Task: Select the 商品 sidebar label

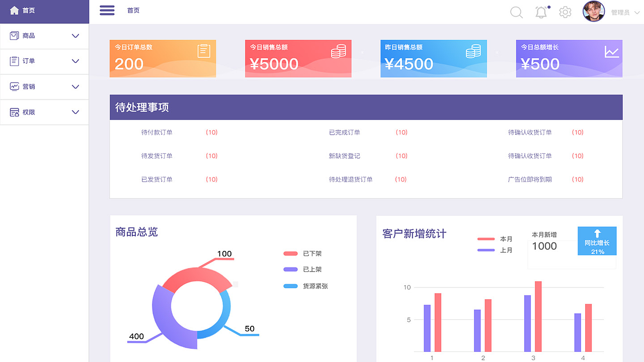Action: click(29, 36)
